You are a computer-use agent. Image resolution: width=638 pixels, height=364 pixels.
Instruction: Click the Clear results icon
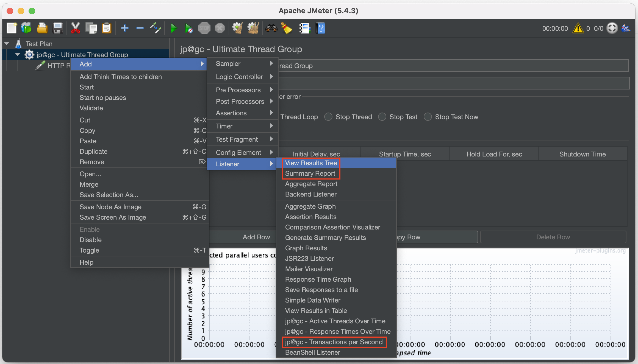237,28
